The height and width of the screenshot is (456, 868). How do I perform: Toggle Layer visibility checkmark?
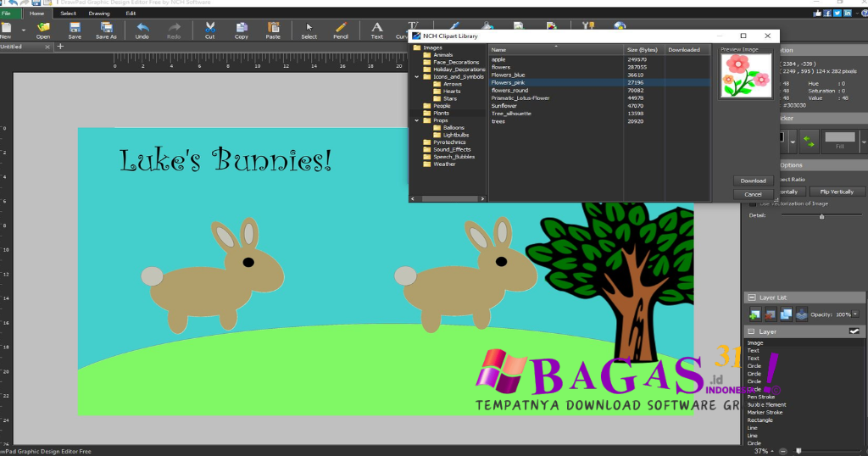tap(854, 331)
